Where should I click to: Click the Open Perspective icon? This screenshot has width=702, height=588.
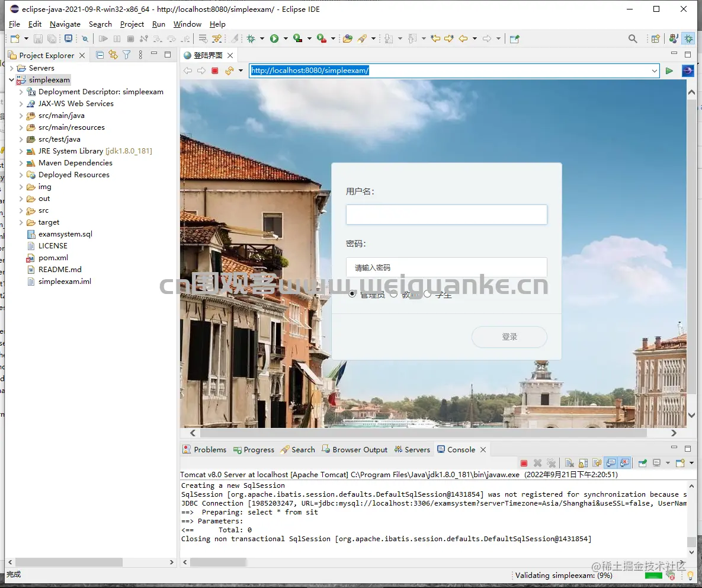[x=655, y=39]
